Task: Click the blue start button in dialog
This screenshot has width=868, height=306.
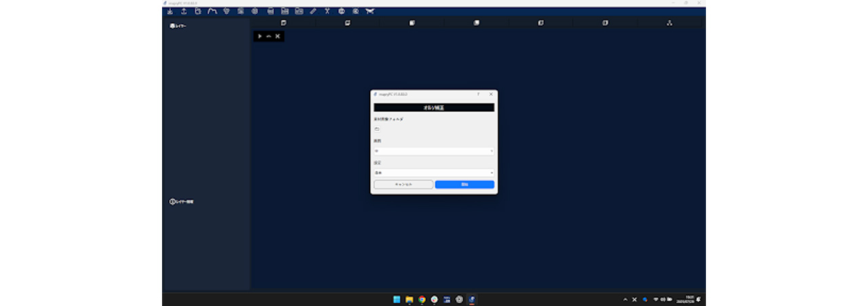Action: pyautogui.click(x=465, y=185)
